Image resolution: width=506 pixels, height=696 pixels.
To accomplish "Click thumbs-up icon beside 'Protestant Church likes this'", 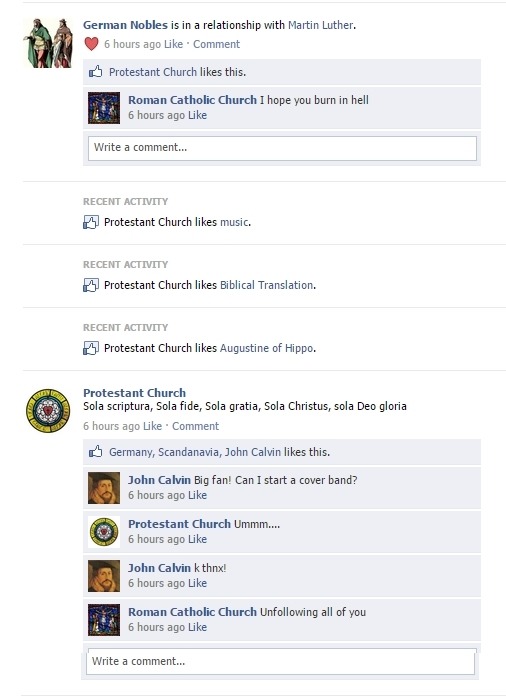I will point(95,72).
